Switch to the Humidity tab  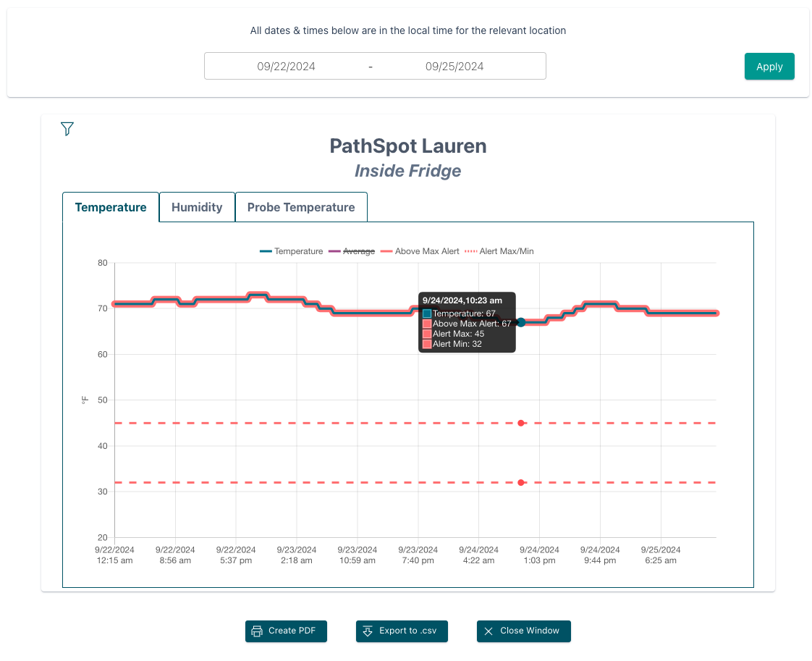pyautogui.click(x=197, y=207)
